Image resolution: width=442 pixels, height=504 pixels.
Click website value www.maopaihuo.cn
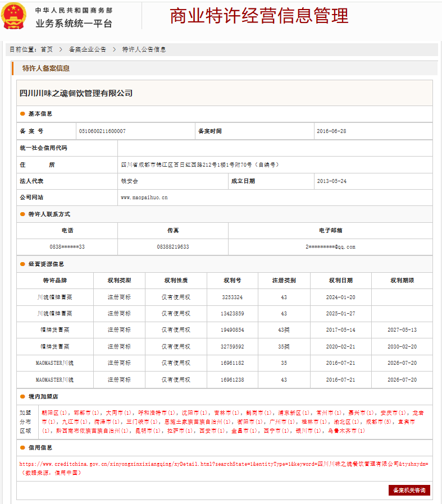pyautogui.click(x=144, y=198)
